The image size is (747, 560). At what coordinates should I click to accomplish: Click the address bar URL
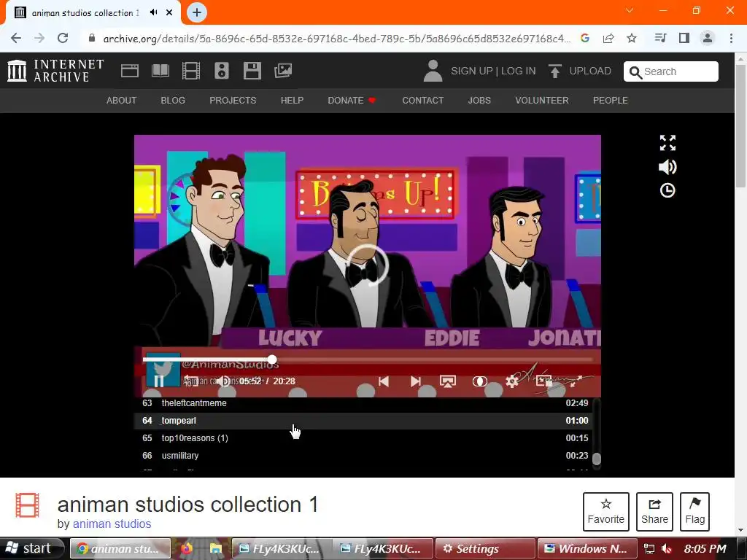pyautogui.click(x=336, y=39)
